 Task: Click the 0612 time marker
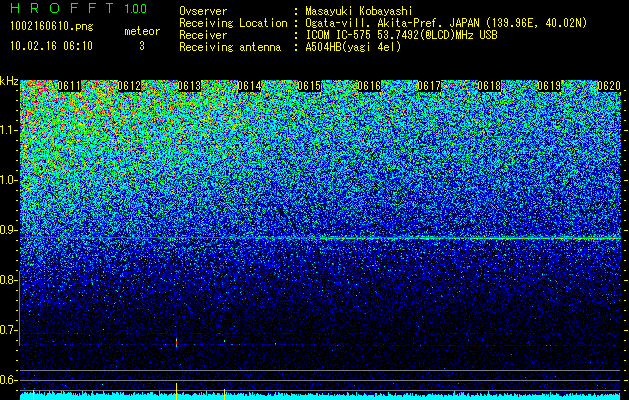[x=129, y=86]
